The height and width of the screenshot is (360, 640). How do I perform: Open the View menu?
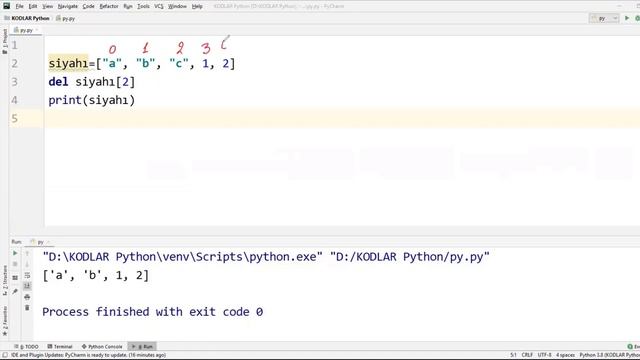pos(47,6)
